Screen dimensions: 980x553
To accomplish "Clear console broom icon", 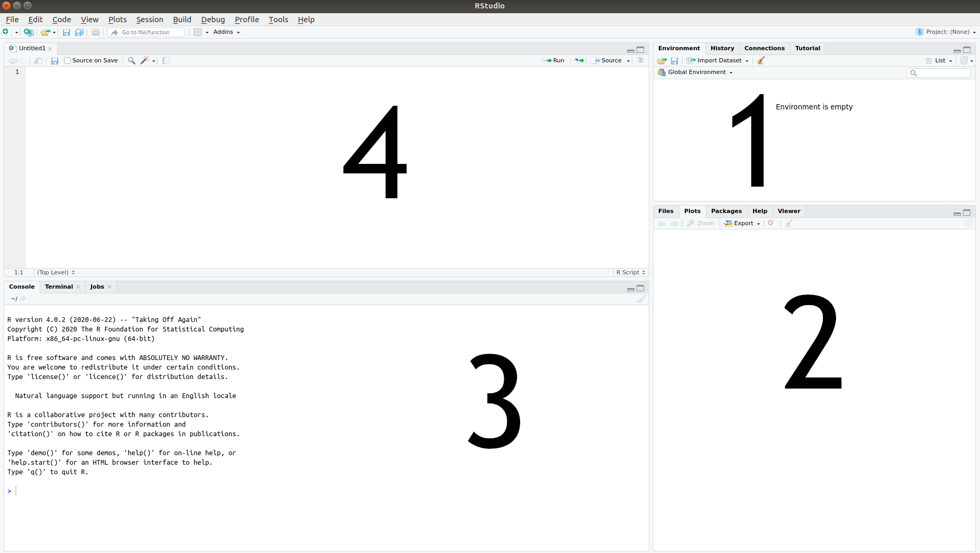I will pos(641,299).
